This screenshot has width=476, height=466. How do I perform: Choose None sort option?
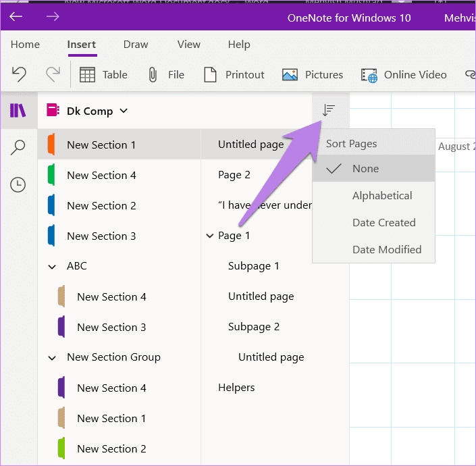[373, 168]
